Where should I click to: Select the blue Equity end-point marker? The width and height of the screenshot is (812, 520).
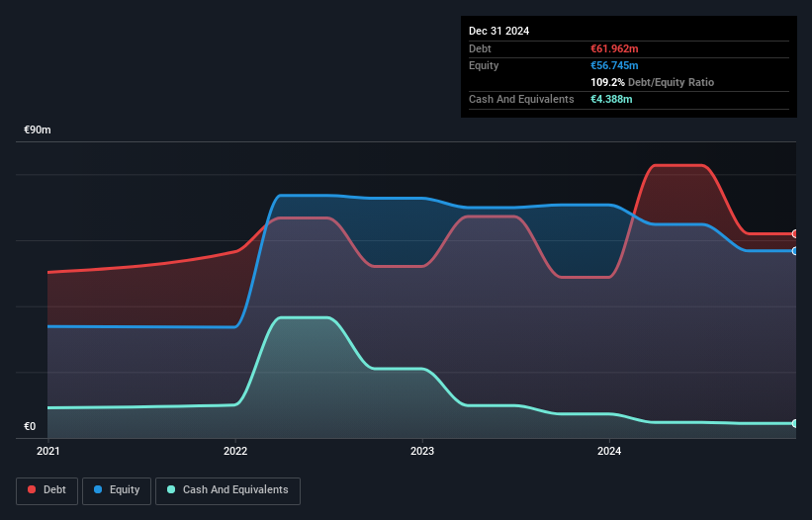tap(795, 251)
